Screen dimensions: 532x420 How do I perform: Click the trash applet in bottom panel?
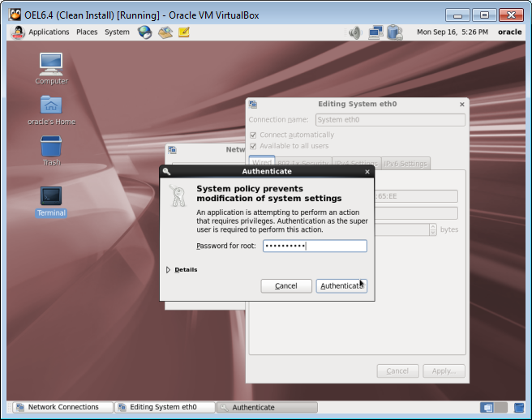[519, 407]
